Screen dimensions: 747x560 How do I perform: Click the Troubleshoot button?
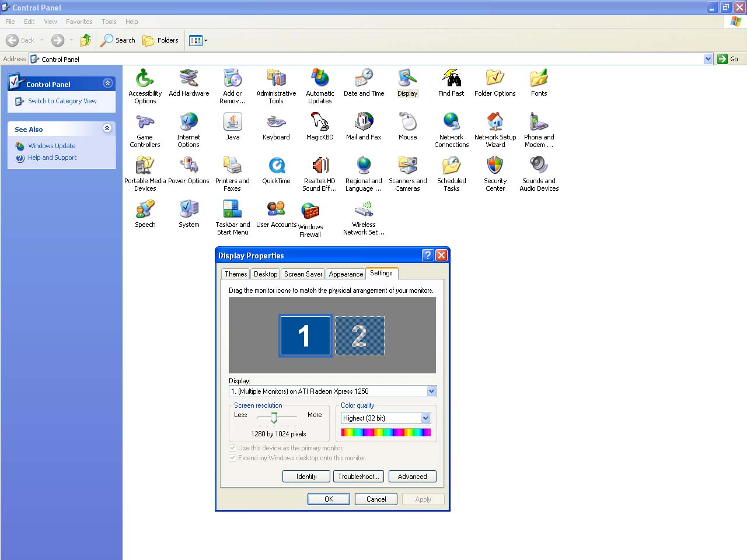(x=358, y=477)
